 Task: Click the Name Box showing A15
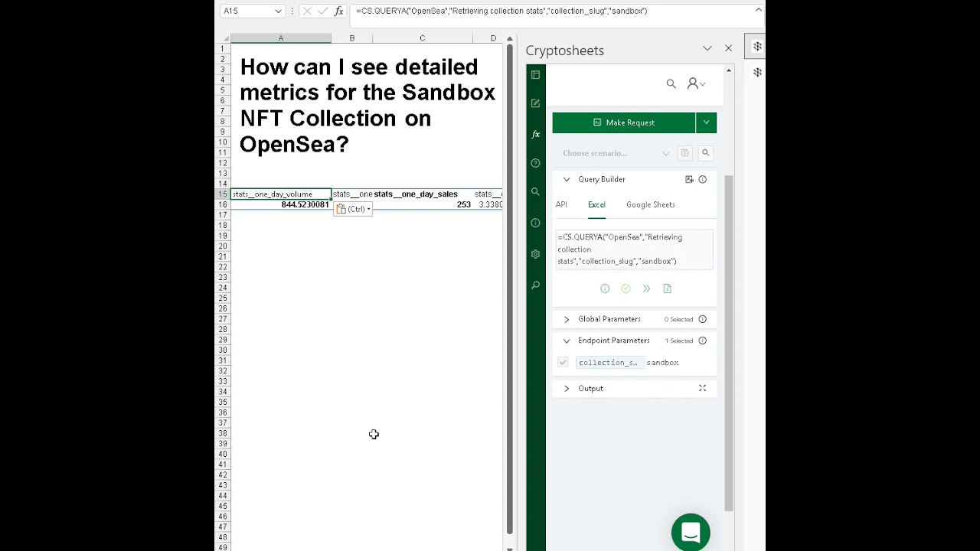(x=247, y=11)
